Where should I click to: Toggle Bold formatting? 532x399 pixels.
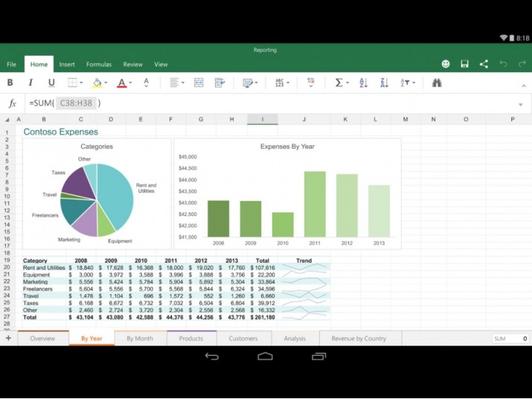coord(10,83)
